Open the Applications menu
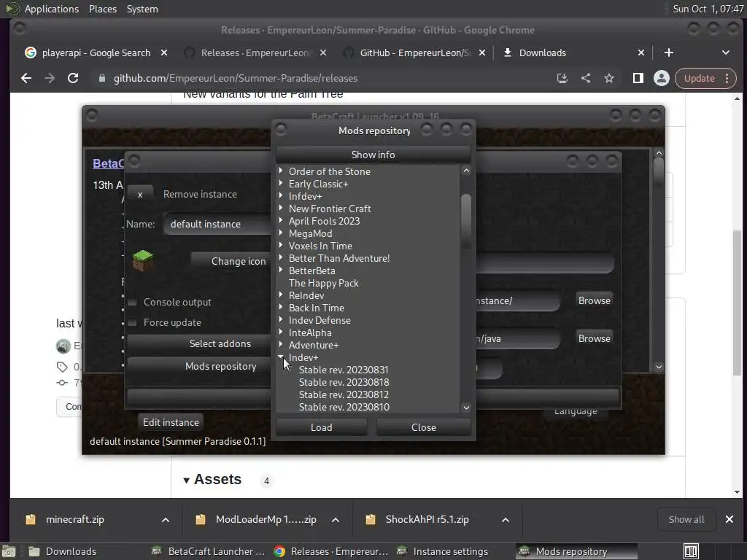 [x=52, y=9]
